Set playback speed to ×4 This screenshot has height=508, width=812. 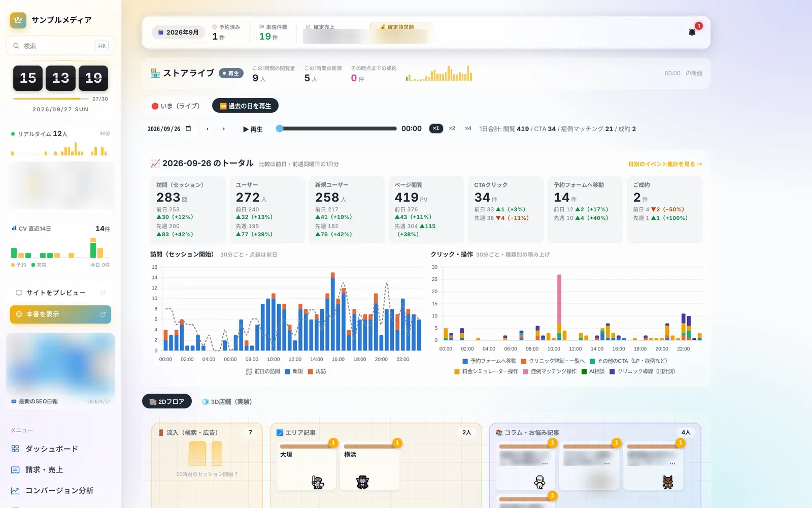click(468, 129)
